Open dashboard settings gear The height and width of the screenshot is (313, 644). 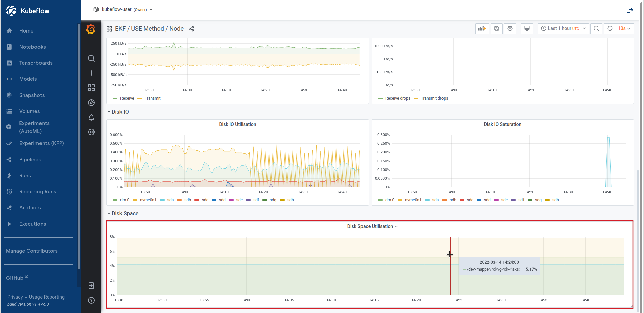(510, 29)
